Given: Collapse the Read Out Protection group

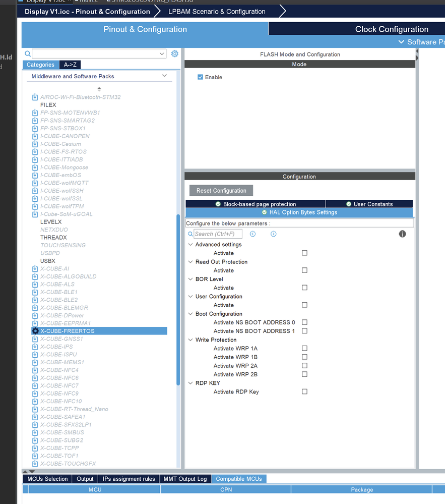Looking at the screenshot, I should (x=190, y=262).
